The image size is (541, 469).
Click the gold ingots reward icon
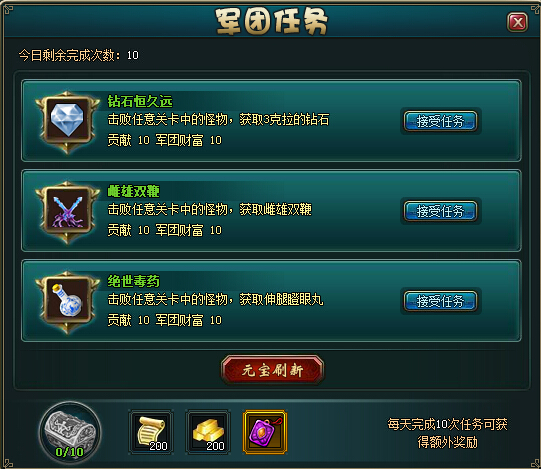208,432
